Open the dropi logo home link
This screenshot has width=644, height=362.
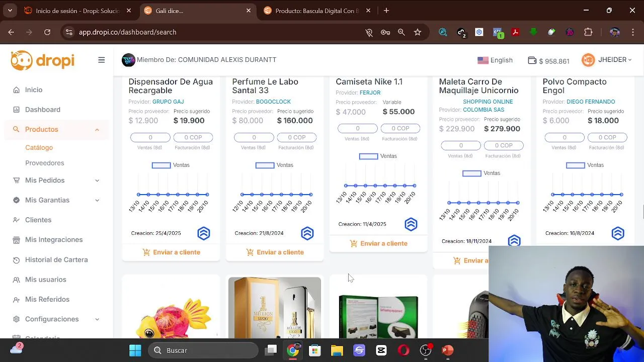pos(43,60)
